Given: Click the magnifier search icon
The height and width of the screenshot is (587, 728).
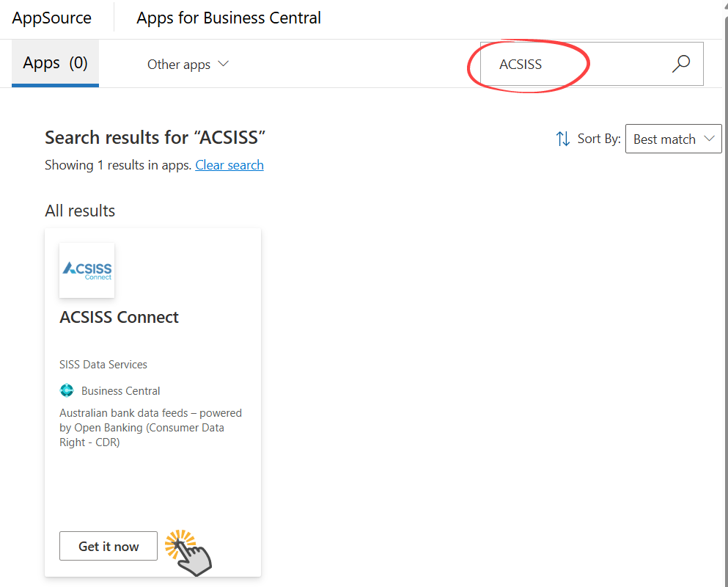Looking at the screenshot, I should point(681,64).
